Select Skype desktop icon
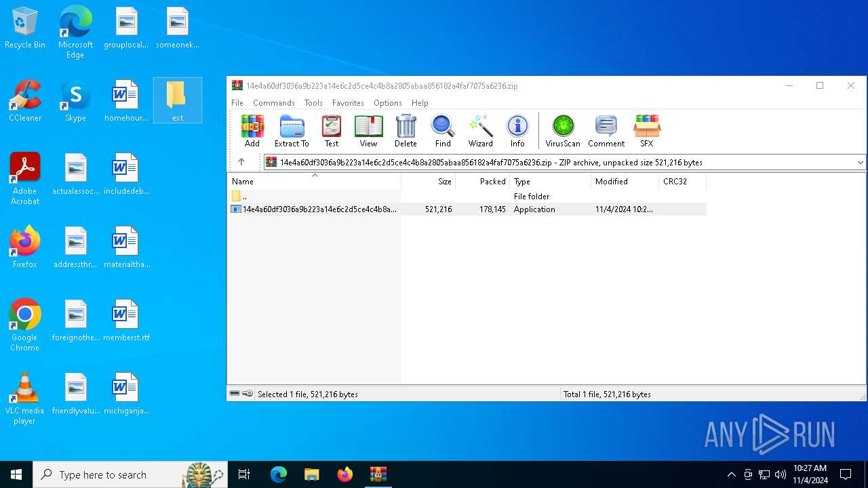Viewport: 868px width, 488px height. click(x=75, y=102)
